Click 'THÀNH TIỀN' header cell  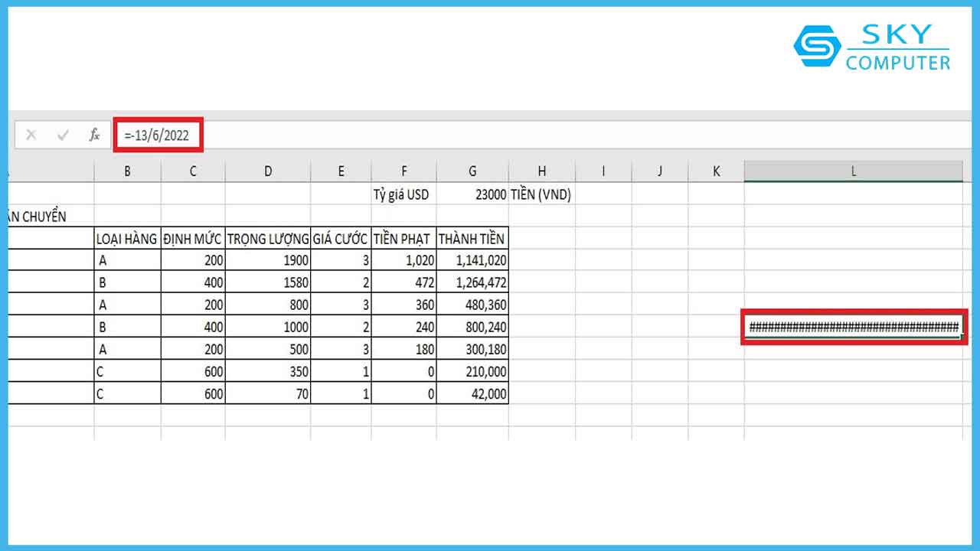tap(472, 239)
